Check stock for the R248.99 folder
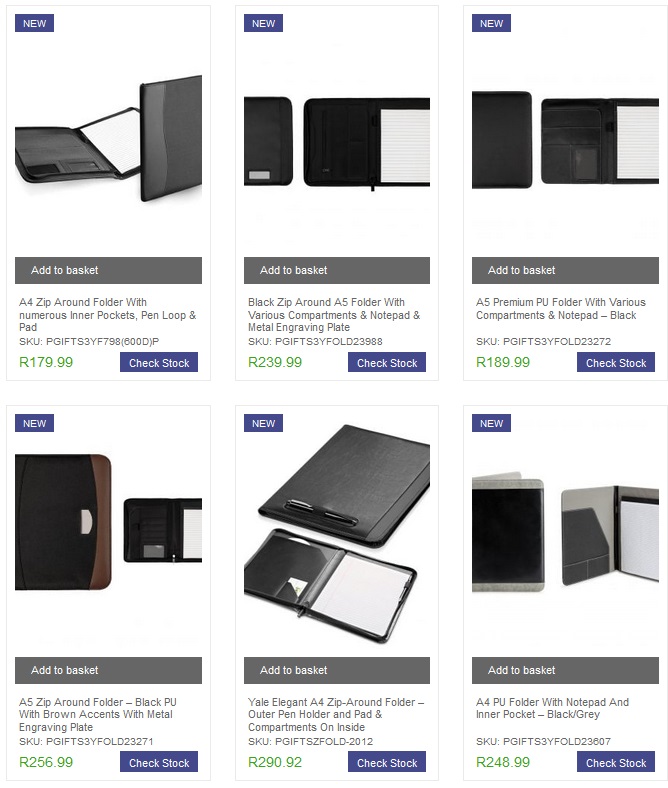Screen dimensions: 668x788 pyautogui.click(x=616, y=762)
